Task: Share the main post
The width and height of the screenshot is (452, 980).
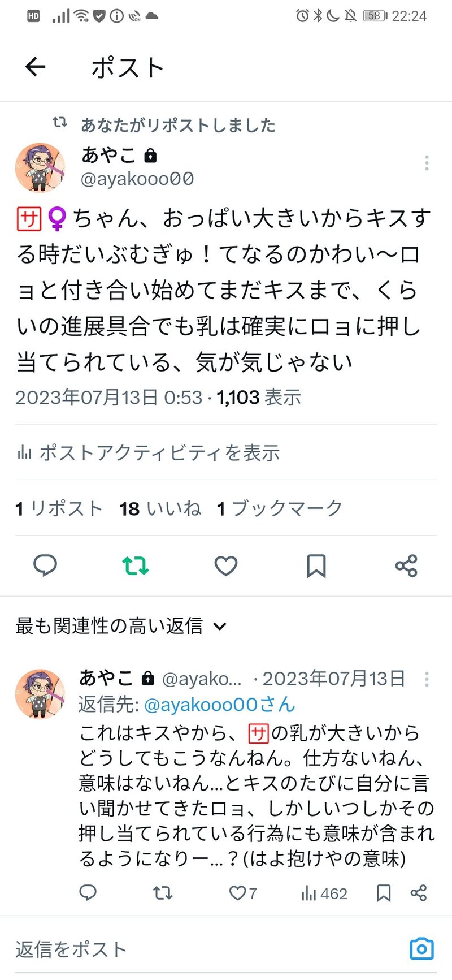Action: pyautogui.click(x=406, y=565)
